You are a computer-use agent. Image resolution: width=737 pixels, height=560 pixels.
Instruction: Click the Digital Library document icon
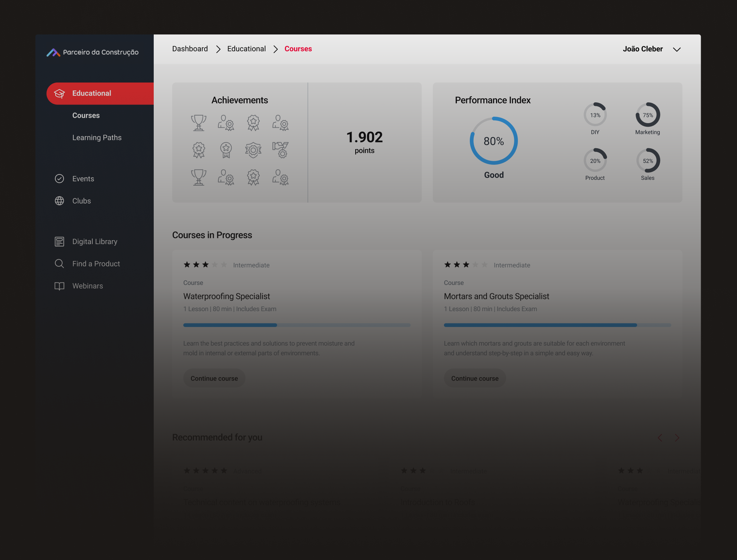[59, 241]
